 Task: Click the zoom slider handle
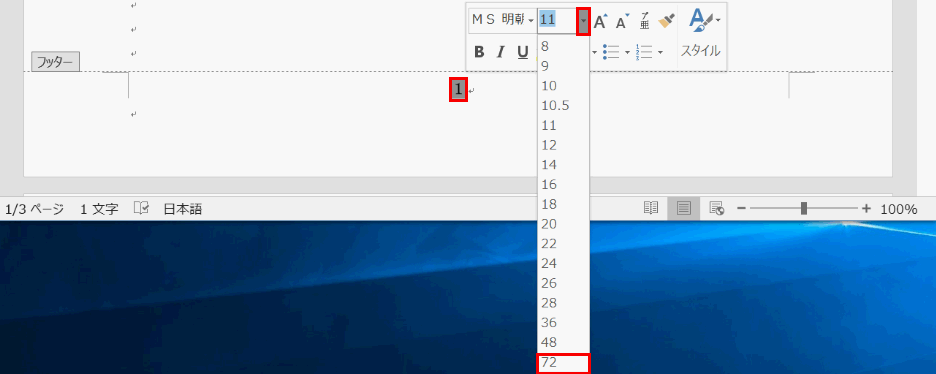tap(804, 208)
